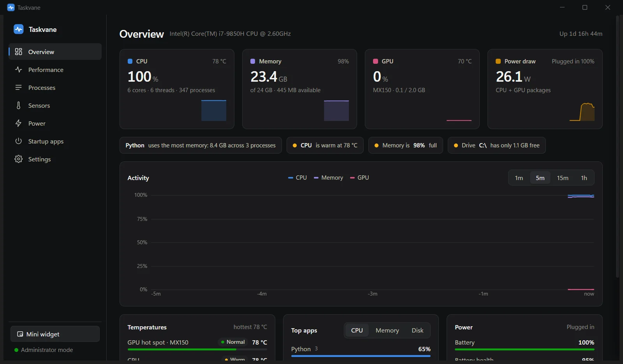Click the CPU is warm at 78 °C chip
Screen dimensions: 623x364
(325, 145)
